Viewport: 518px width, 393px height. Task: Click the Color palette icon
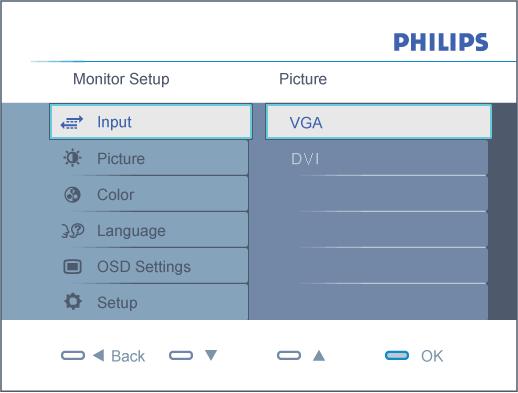(72, 194)
